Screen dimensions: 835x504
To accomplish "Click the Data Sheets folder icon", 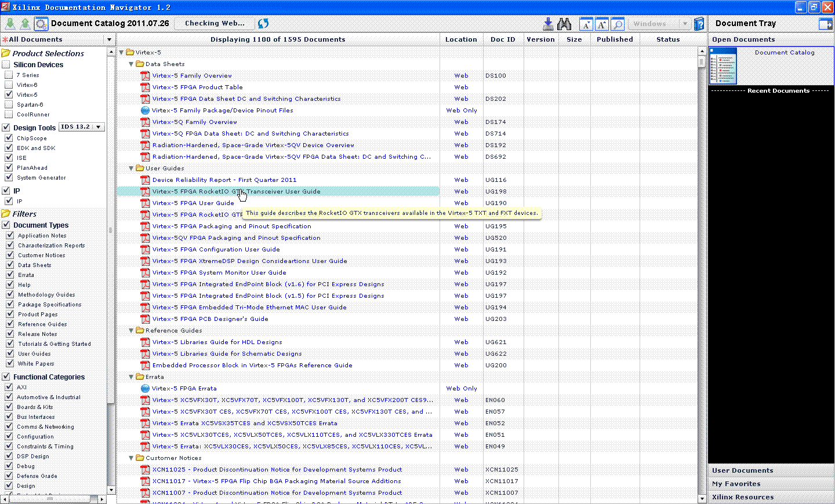I will (140, 64).
